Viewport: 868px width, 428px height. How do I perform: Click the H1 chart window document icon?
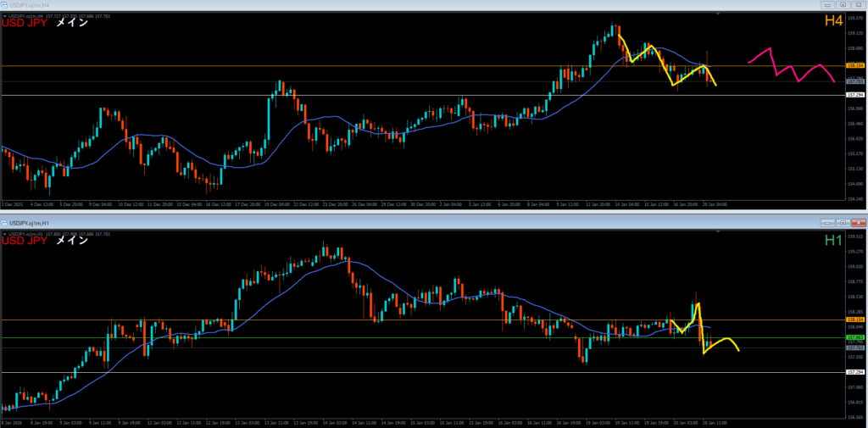(5, 222)
